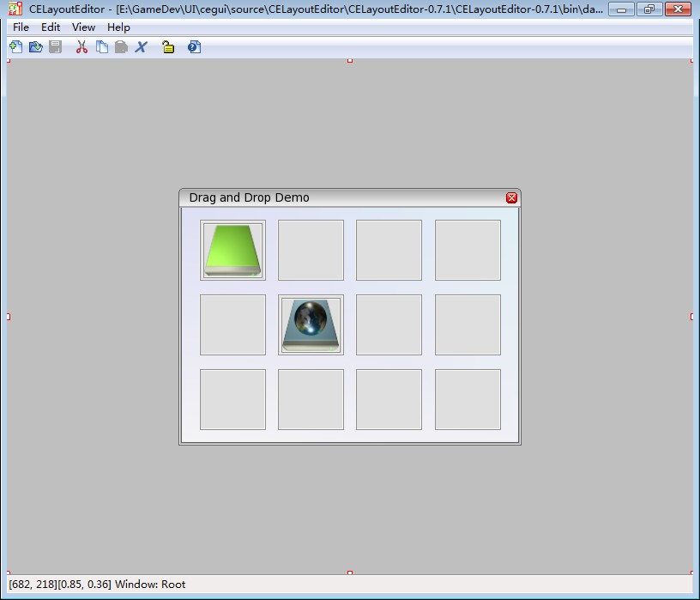Close the CELayoutEditor application window
The height and width of the screenshot is (600, 700).
(678, 9)
